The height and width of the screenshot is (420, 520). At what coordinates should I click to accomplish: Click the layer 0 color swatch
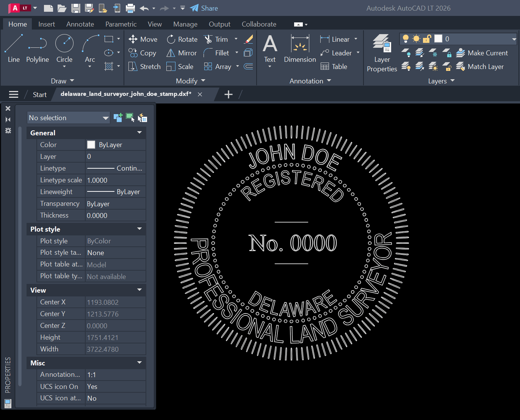pyautogui.click(x=438, y=39)
